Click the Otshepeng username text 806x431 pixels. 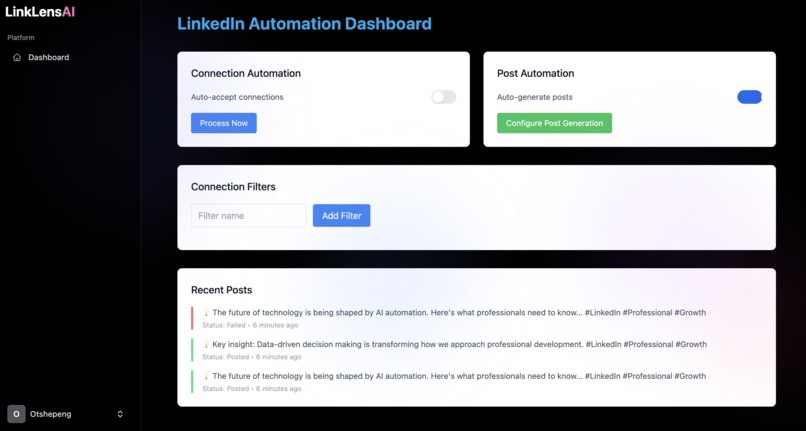click(50, 414)
